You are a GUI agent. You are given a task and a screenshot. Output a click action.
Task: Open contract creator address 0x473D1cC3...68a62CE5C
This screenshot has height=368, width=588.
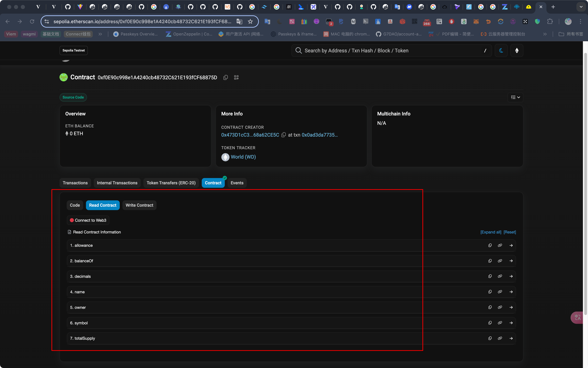tap(250, 135)
